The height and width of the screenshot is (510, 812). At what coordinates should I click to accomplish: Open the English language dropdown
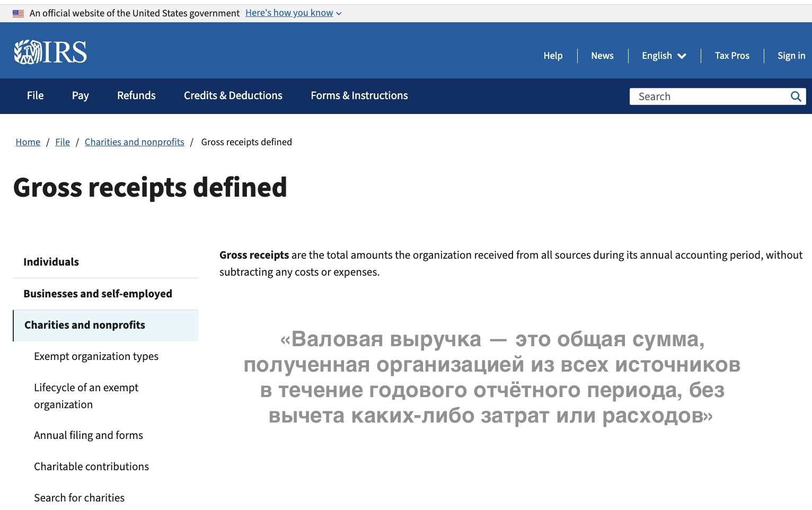coord(664,56)
